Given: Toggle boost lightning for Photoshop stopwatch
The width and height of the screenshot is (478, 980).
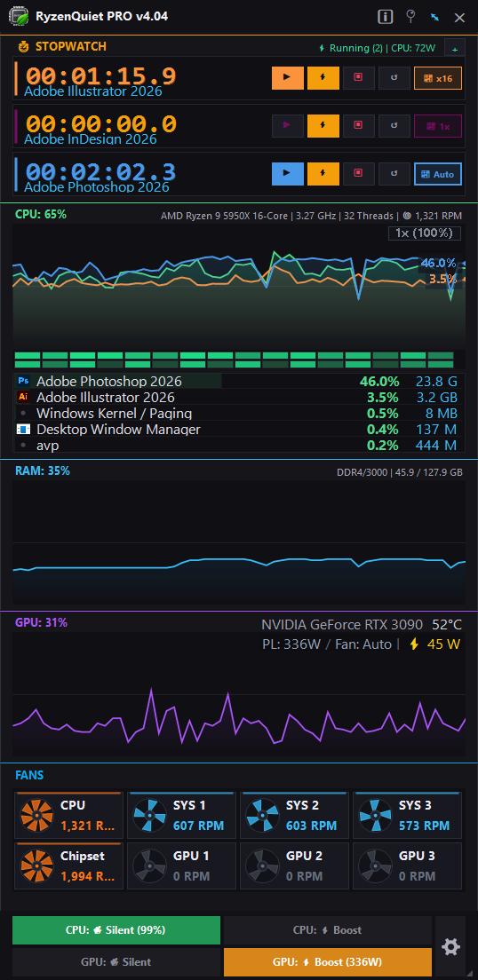Looking at the screenshot, I should click(x=323, y=174).
